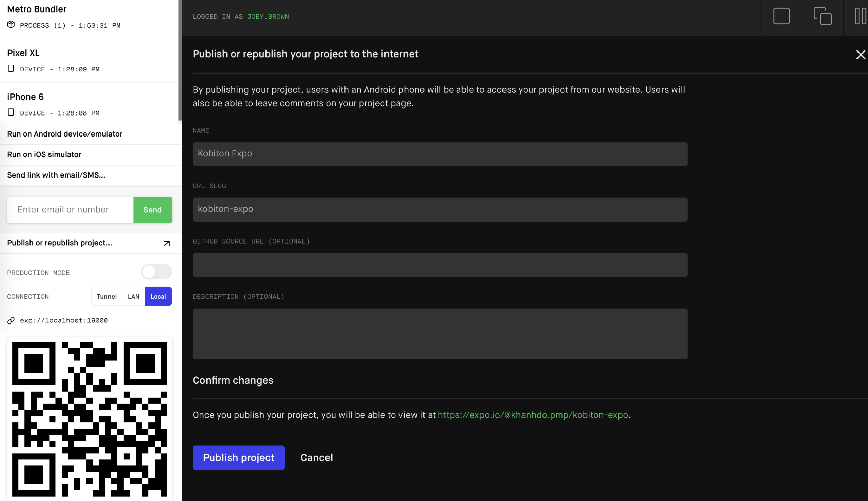Select Run on iOS simulator
The width and height of the screenshot is (868, 501).
click(44, 154)
